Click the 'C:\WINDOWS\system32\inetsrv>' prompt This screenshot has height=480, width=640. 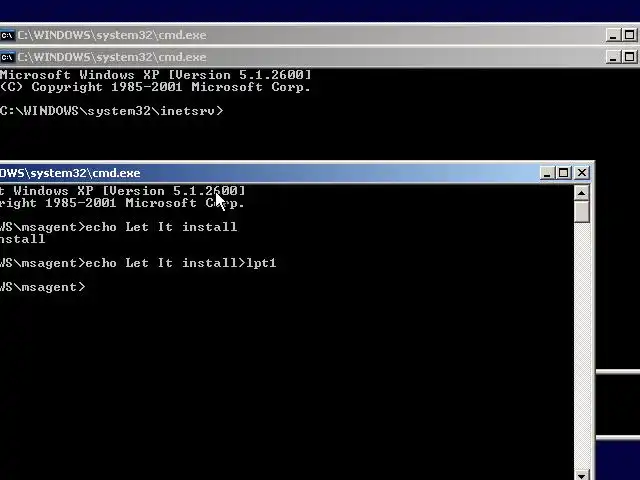[112, 111]
